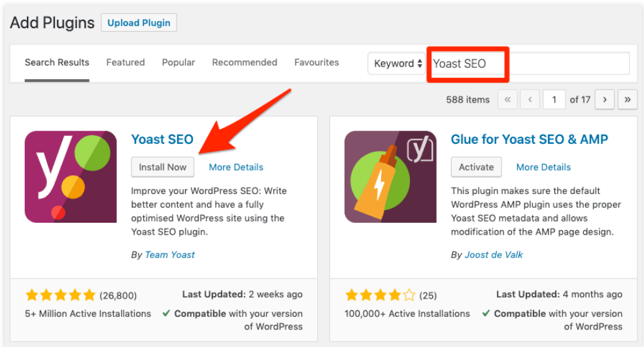Go to previous results page arrow
This screenshot has height=347, width=644.
[x=530, y=99]
